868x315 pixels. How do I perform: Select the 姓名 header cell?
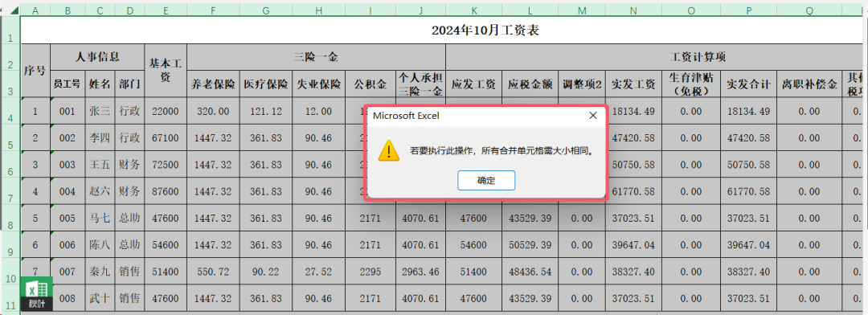coord(100,84)
